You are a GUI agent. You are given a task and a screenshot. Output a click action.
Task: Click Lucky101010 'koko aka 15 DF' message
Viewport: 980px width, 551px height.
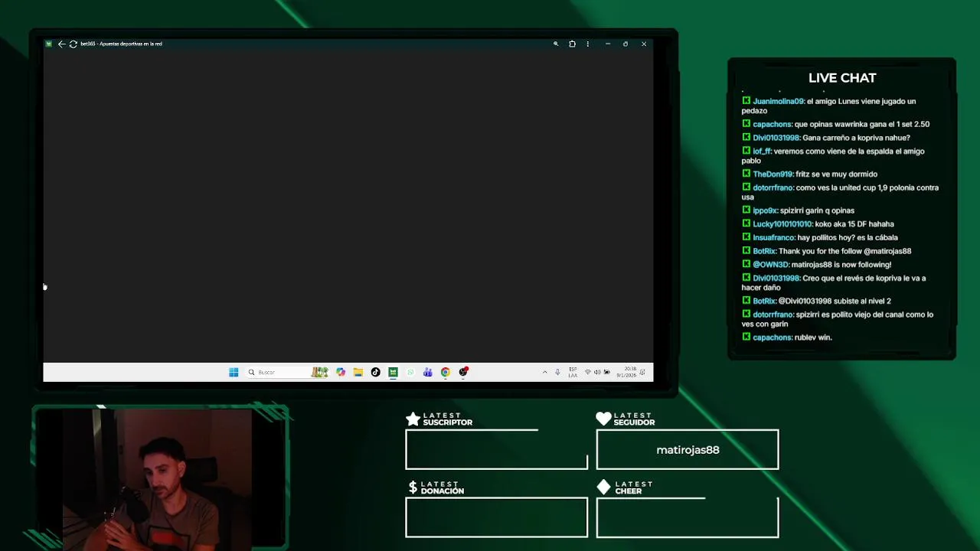tap(818, 224)
